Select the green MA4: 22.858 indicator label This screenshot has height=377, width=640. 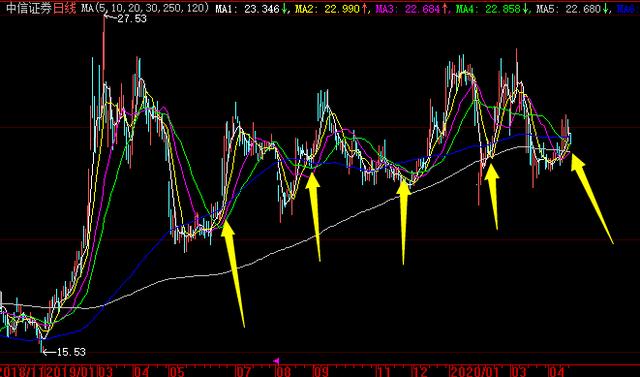pyautogui.click(x=488, y=9)
